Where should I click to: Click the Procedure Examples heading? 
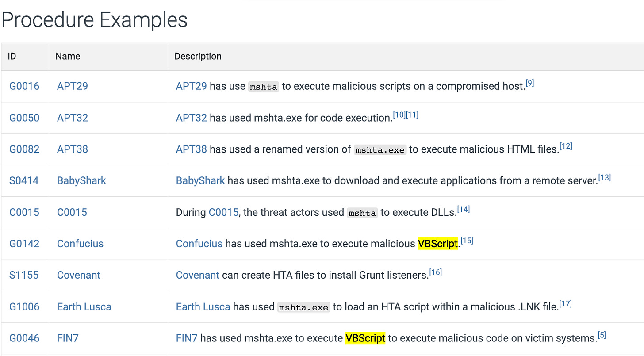pyautogui.click(x=95, y=19)
